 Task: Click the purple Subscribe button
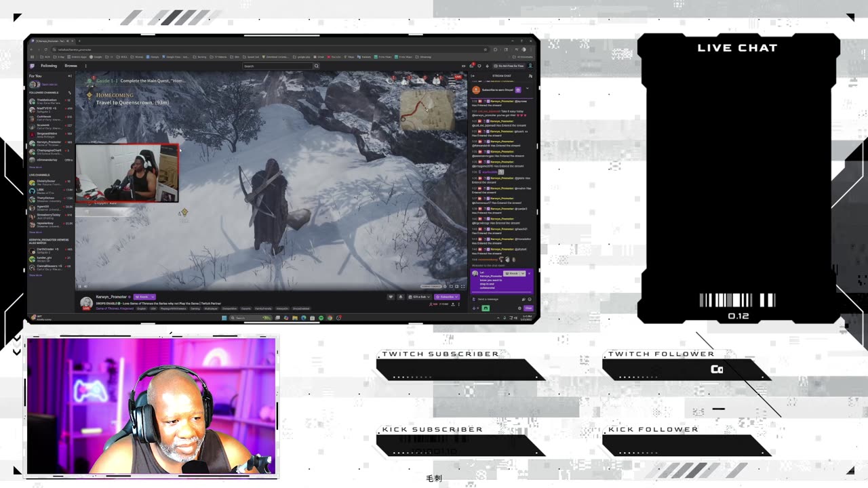click(447, 297)
